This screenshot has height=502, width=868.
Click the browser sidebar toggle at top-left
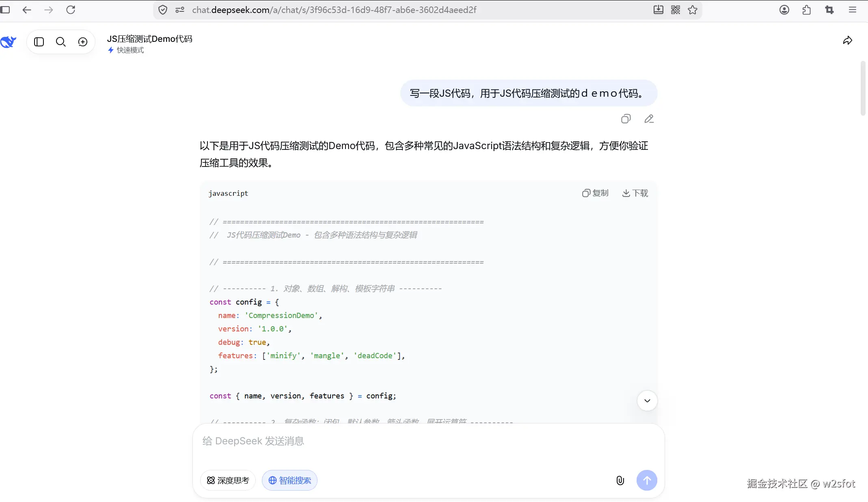(5, 10)
